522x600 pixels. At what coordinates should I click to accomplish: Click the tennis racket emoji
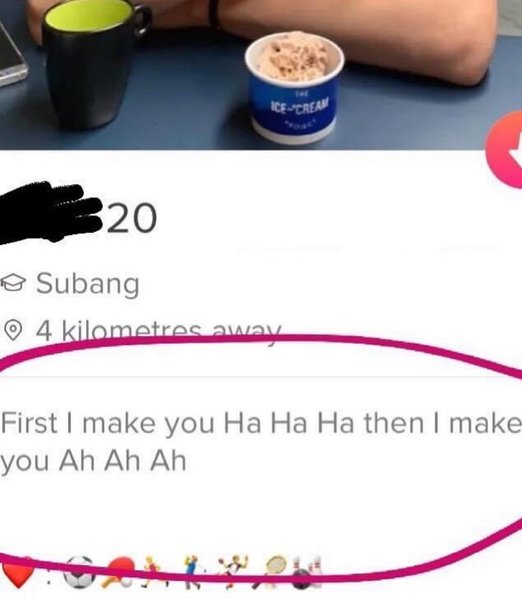tap(271, 572)
